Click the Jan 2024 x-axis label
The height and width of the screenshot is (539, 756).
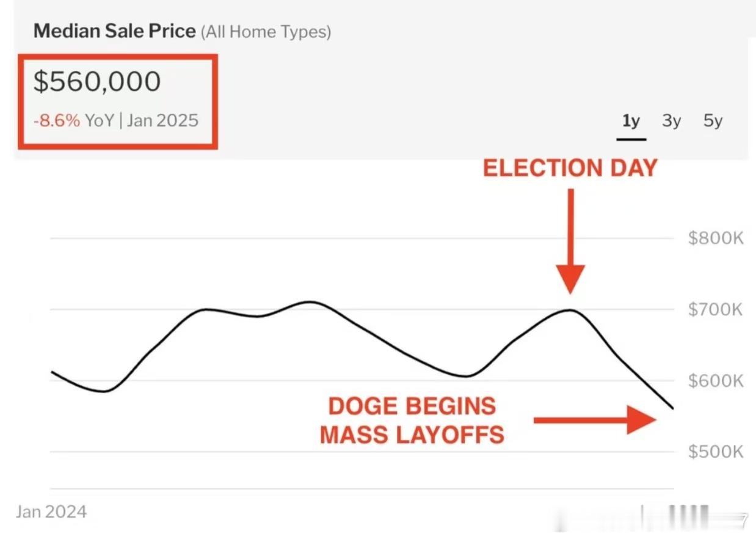click(x=51, y=512)
